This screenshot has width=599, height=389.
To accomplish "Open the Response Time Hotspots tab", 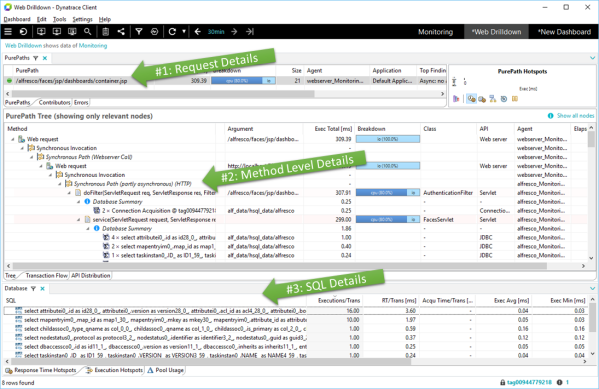I will coord(41,370).
